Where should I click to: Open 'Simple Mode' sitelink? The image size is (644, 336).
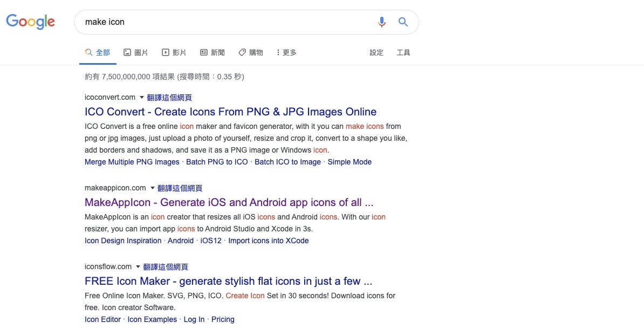350,162
